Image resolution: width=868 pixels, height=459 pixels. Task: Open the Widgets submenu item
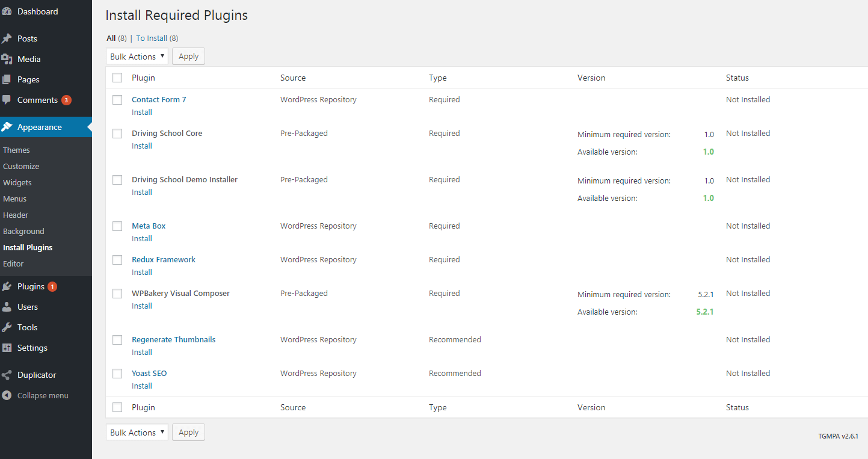(x=17, y=182)
